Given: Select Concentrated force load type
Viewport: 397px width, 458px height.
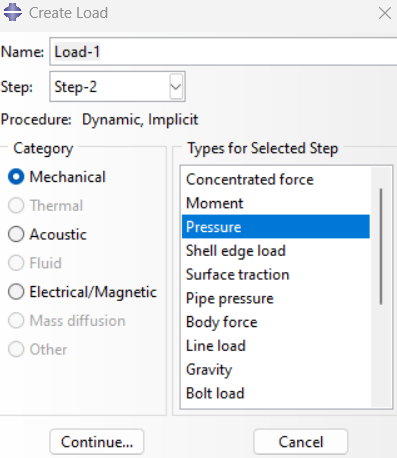Looking at the screenshot, I should (x=276, y=180).
